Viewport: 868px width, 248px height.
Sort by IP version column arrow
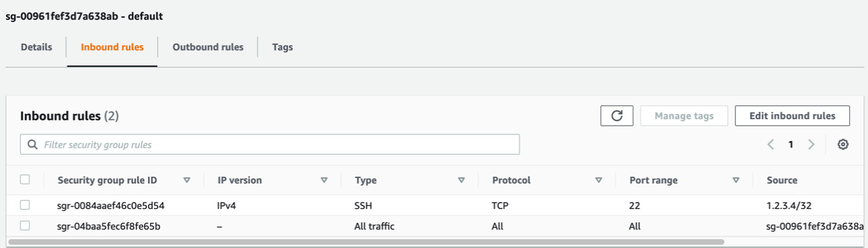(x=324, y=180)
